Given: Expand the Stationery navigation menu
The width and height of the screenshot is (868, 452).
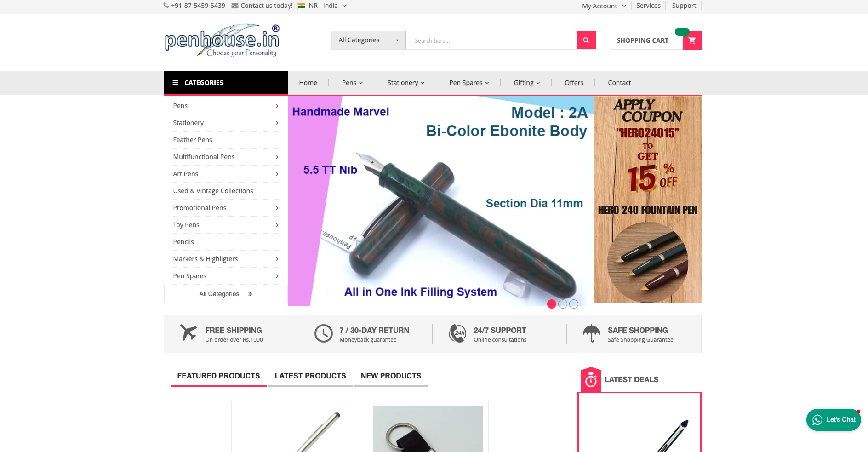Looking at the screenshot, I should coord(406,83).
